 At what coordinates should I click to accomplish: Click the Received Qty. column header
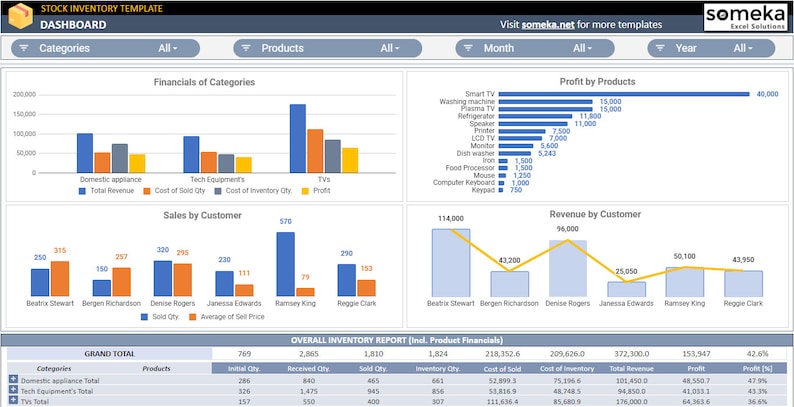pos(309,369)
